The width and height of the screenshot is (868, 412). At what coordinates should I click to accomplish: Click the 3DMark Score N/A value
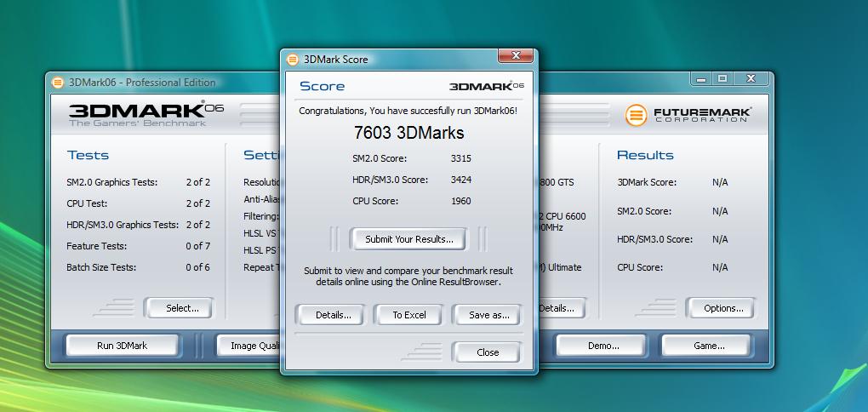(x=720, y=182)
